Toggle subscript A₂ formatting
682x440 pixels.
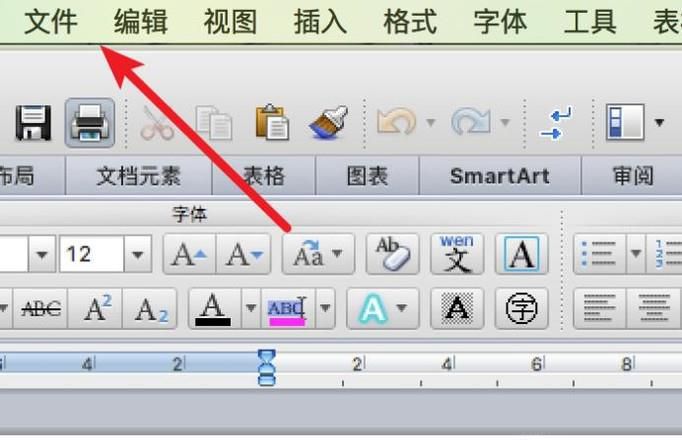150,309
